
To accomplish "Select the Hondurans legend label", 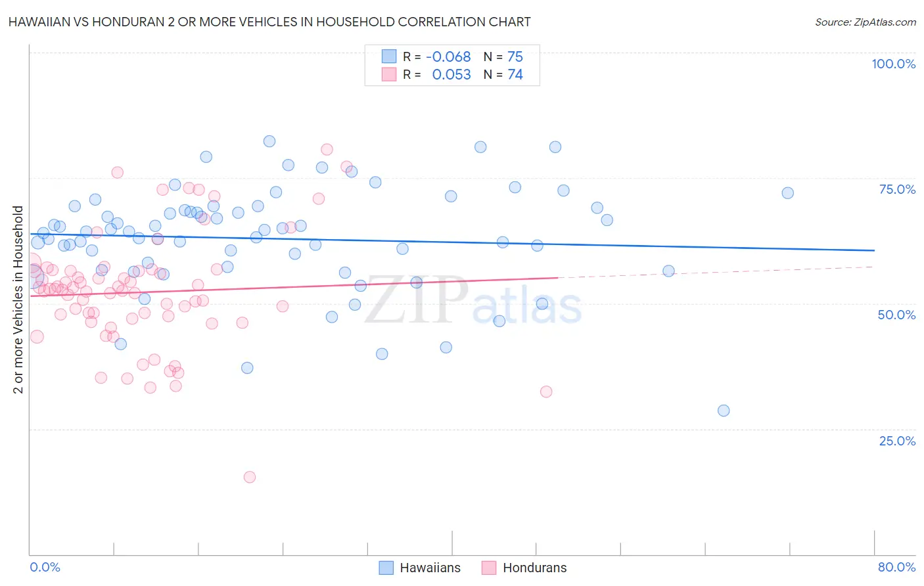I will point(535,568).
